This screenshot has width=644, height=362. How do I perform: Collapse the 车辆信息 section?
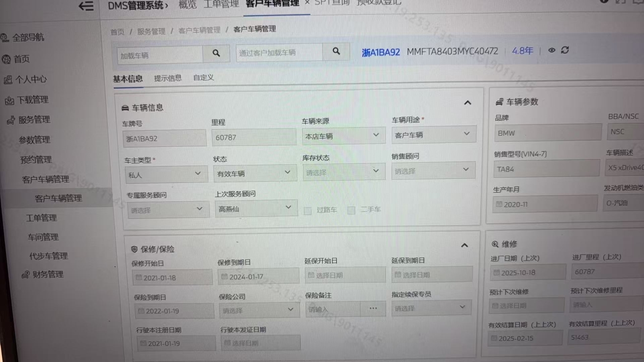point(467,103)
